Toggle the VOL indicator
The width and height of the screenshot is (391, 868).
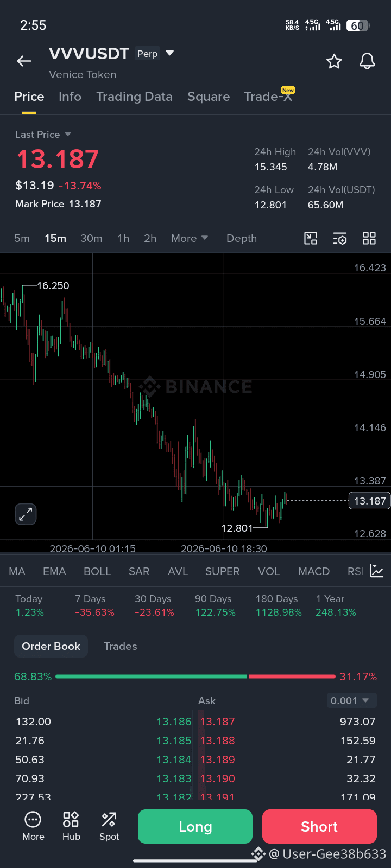tap(269, 571)
